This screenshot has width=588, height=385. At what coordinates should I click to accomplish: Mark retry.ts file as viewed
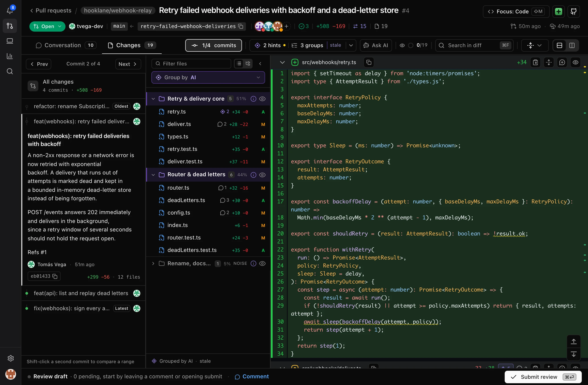click(x=575, y=63)
